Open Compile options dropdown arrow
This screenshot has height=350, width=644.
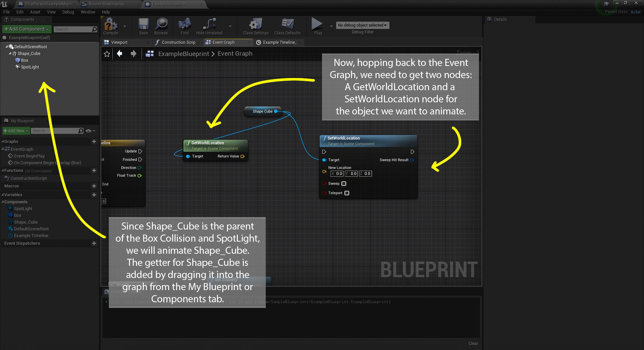pyautogui.click(x=125, y=26)
